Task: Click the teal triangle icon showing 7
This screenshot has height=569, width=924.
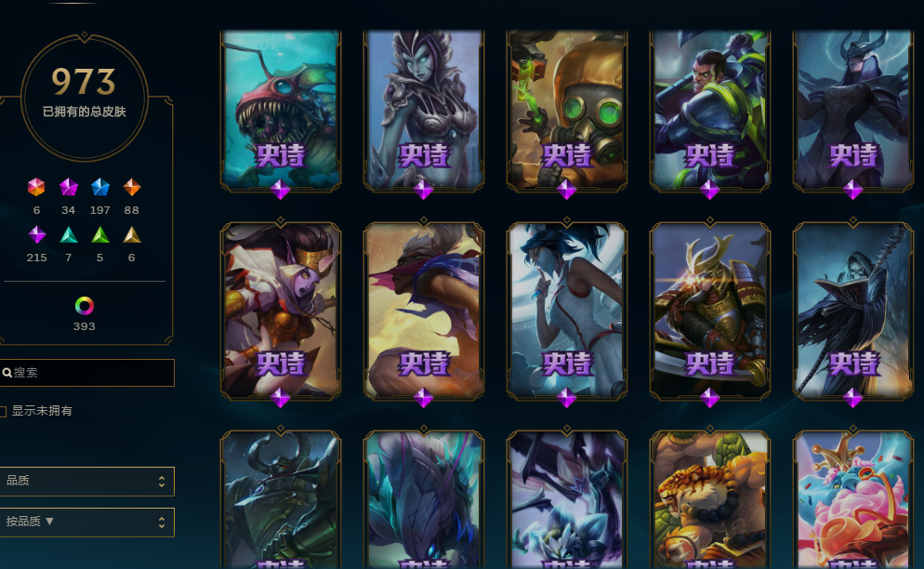Action: coord(69,234)
